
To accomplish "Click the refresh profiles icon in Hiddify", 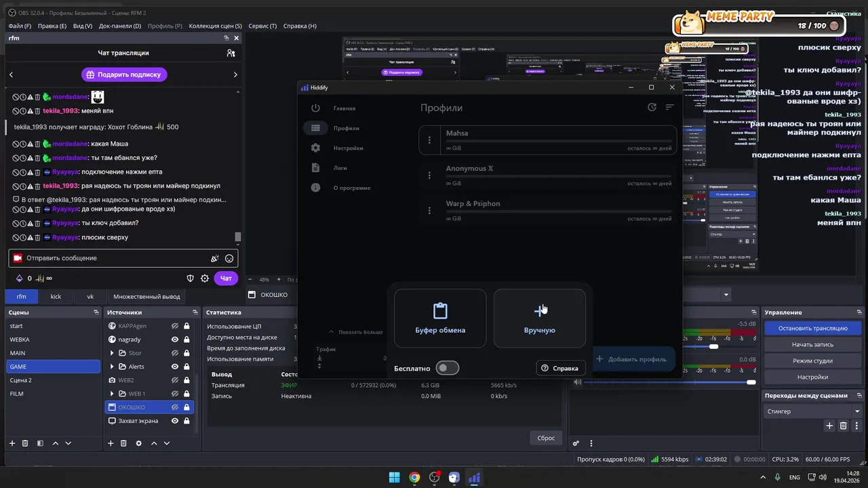I will coord(652,107).
